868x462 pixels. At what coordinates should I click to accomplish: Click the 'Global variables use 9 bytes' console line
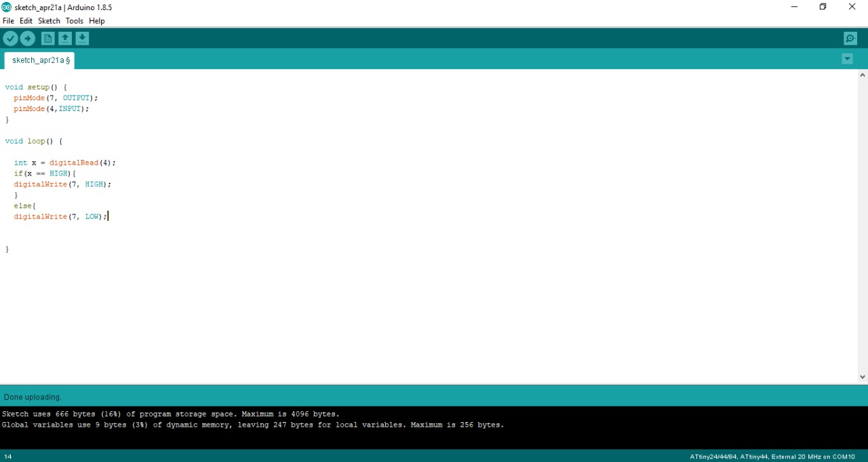(x=253, y=425)
